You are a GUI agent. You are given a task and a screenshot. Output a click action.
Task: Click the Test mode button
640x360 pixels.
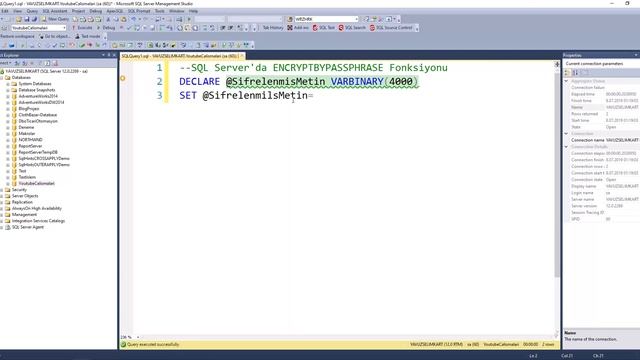click(x=88, y=36)
